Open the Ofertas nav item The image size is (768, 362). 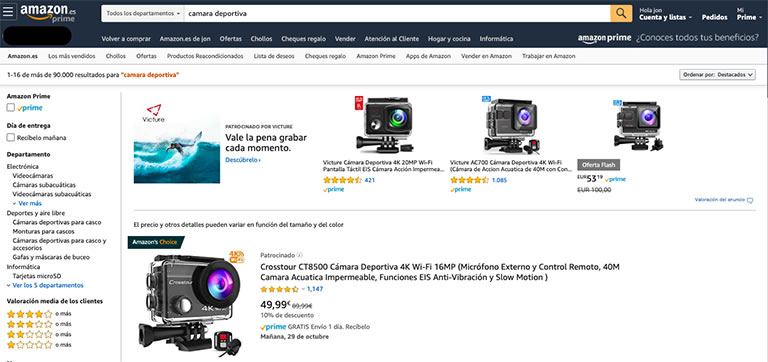point(231,39)
